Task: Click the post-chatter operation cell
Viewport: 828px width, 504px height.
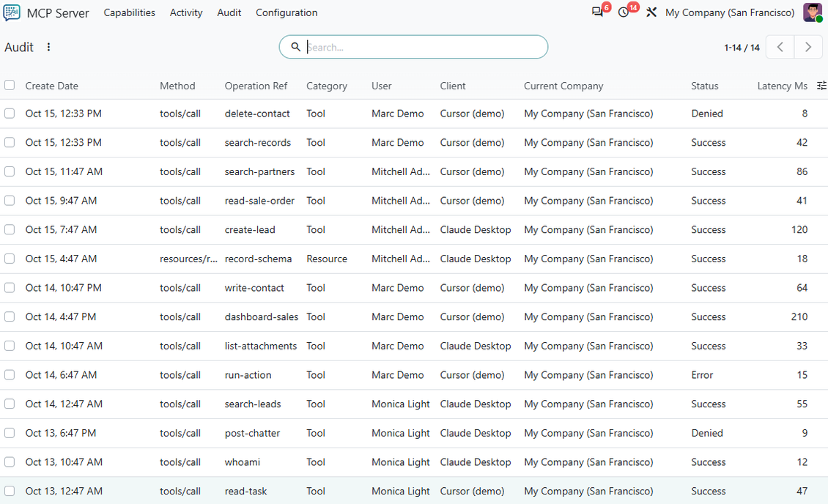Action: click(x=252, y=433)
